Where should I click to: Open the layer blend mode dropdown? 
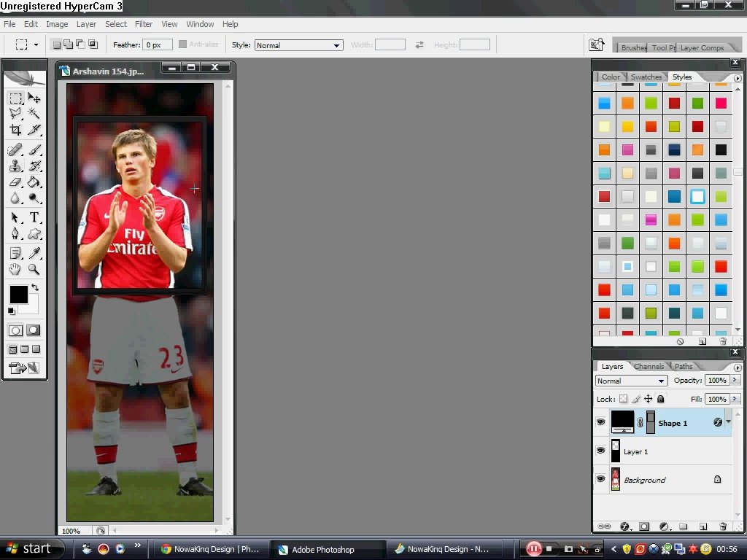(x=631, y=381)
